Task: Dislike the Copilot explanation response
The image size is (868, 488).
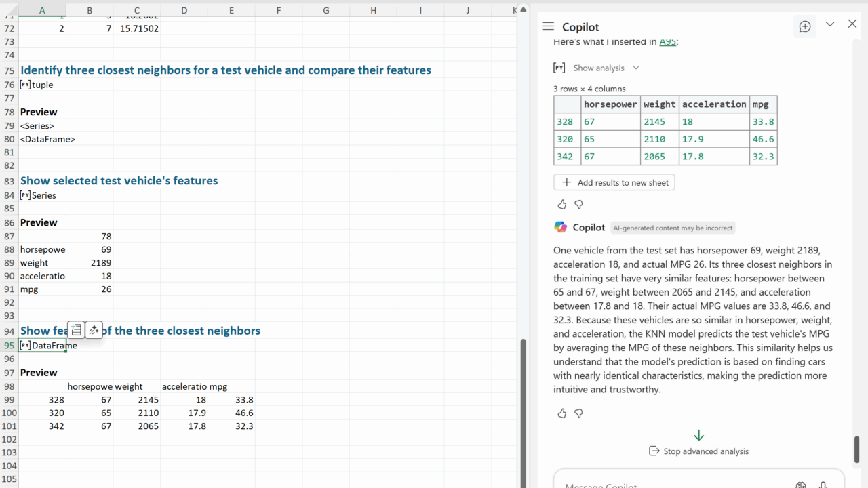Action: click(x=578, y=413)
